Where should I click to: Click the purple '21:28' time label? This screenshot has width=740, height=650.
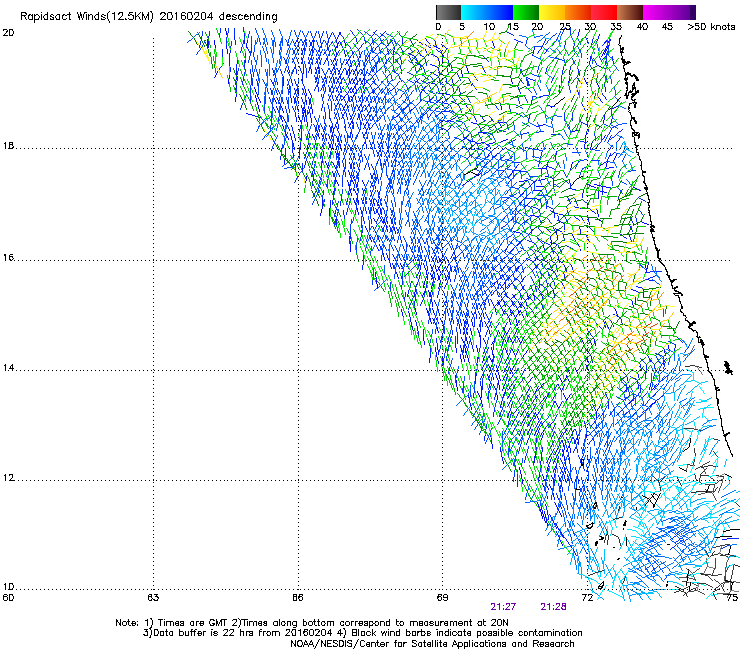coord(553,607)
